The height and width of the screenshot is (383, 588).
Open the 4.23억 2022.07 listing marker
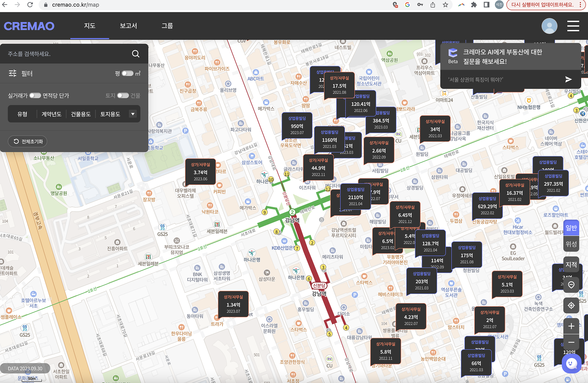coord(411,317)
